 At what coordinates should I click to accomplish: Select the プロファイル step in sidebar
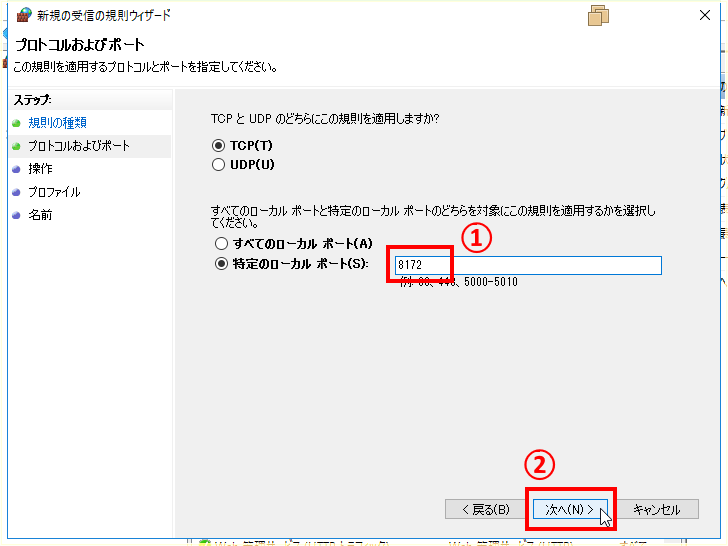tap(54, 192)
